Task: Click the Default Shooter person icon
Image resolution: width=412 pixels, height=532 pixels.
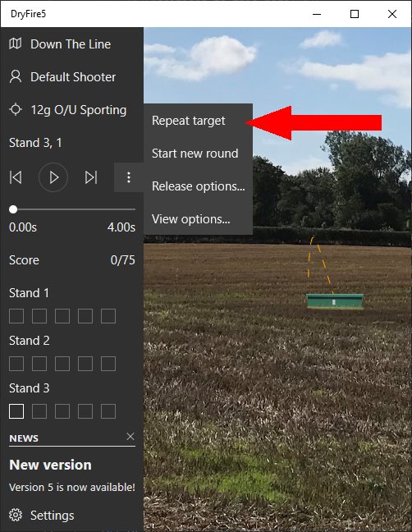Action: [x=16, y=76]
